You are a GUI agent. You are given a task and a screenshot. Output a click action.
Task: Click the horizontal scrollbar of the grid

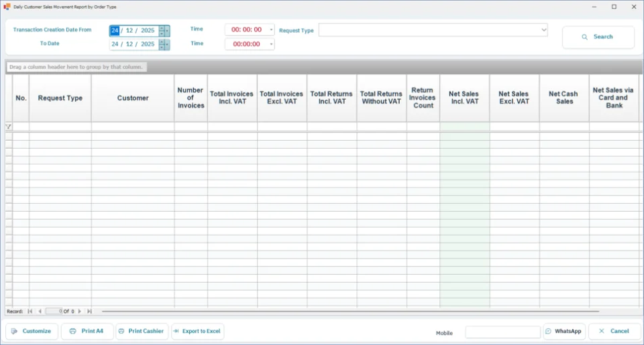[350, 312]
